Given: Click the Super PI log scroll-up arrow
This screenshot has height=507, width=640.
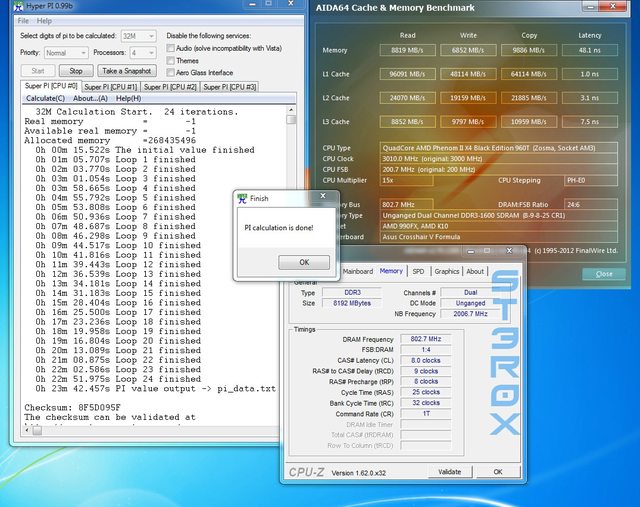Looking at the screenshot, I should point(291,110).
